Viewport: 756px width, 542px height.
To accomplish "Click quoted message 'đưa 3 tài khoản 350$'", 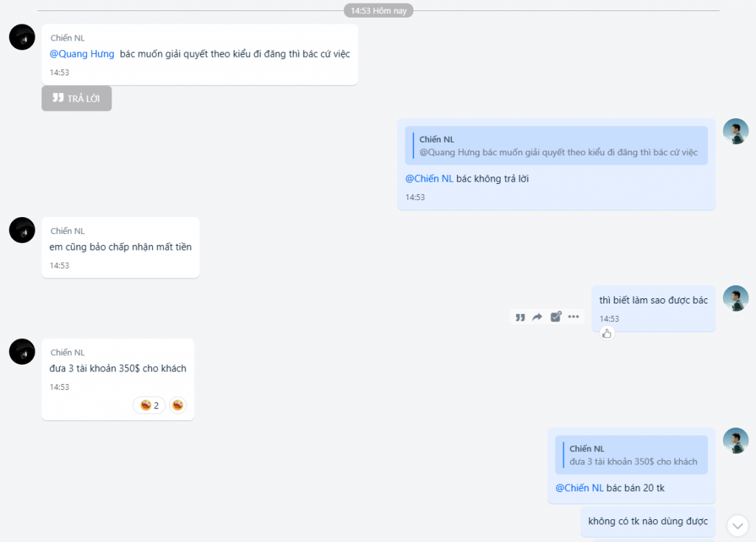I will (x=632, y=455).
